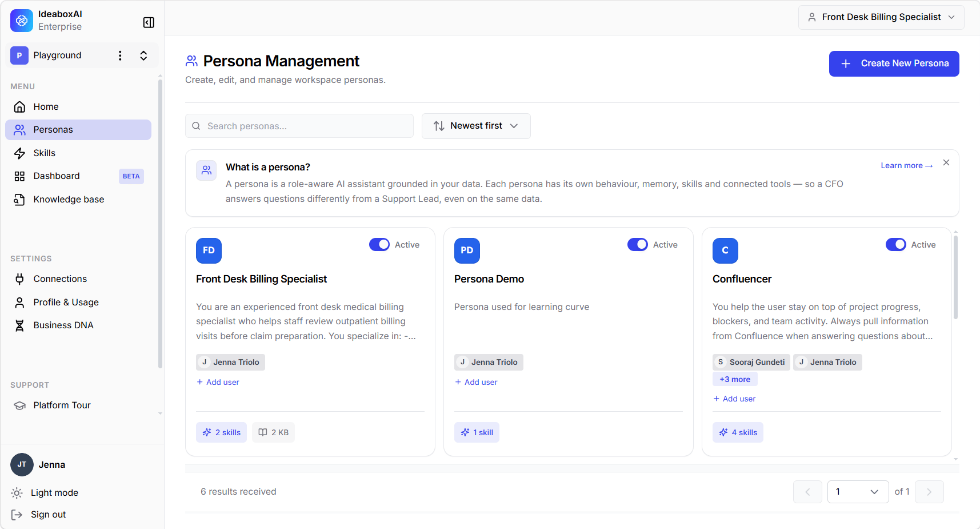Image resolution: width=980 pixels, height=529 pixels.
Task: Open Persona Demo card title
Action: (x=489, y=279)
